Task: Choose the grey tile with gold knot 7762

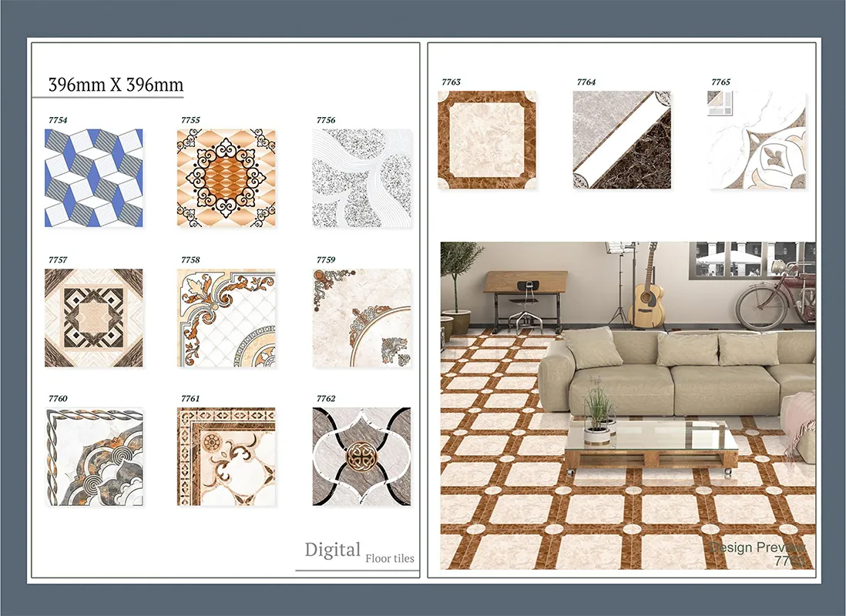Action: (361, 457)
